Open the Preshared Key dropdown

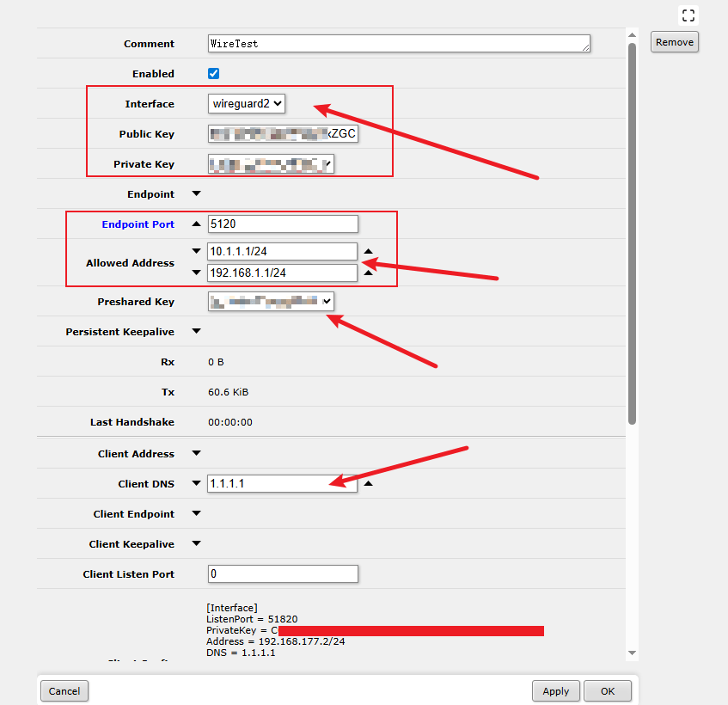271,302
